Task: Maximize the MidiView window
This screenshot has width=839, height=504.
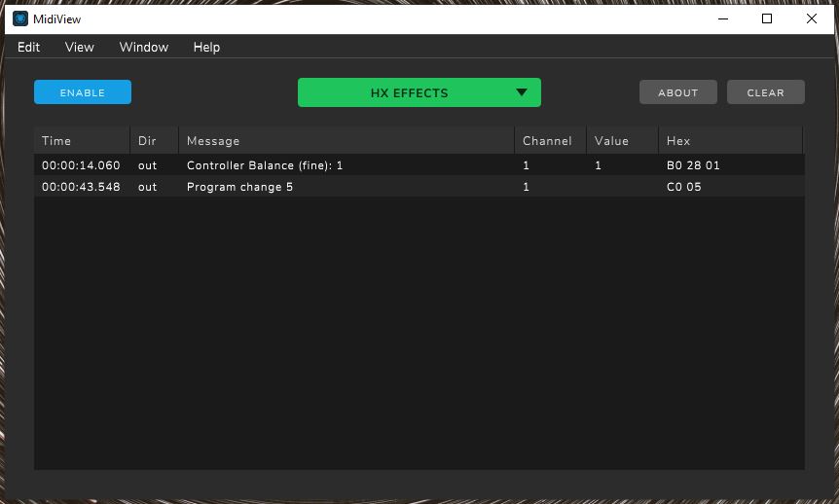Action: point(767,18)
